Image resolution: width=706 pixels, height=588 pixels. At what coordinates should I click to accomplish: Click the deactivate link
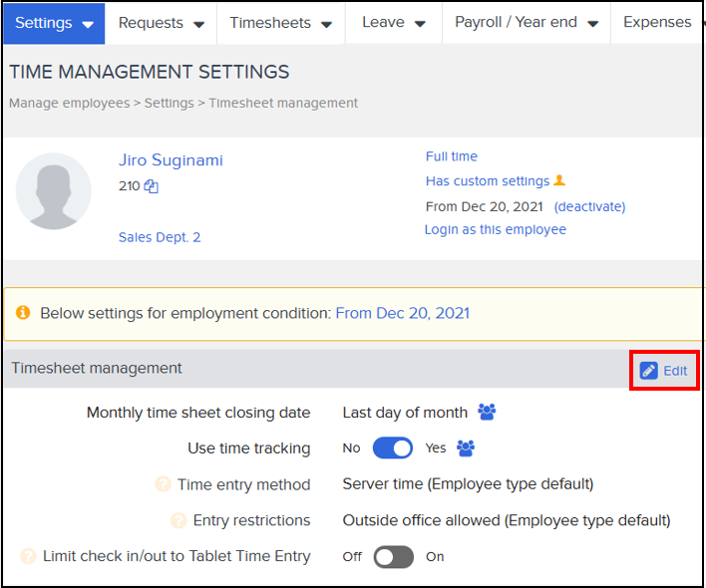pos(589,206)
